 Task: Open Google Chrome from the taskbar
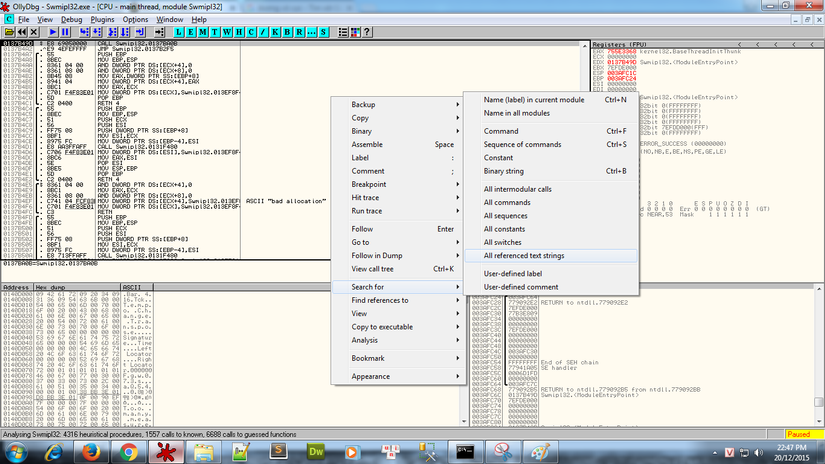point(128,452)
